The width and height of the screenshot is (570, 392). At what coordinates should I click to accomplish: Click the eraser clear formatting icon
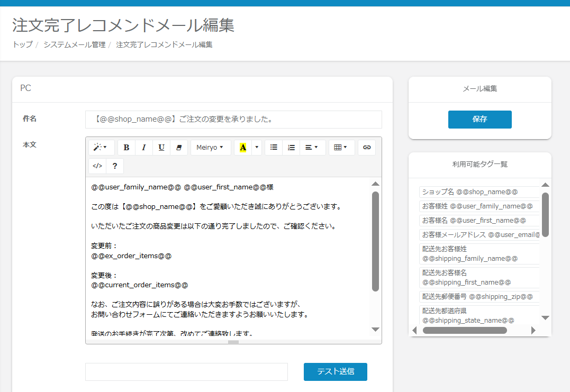tap(179, 148)
